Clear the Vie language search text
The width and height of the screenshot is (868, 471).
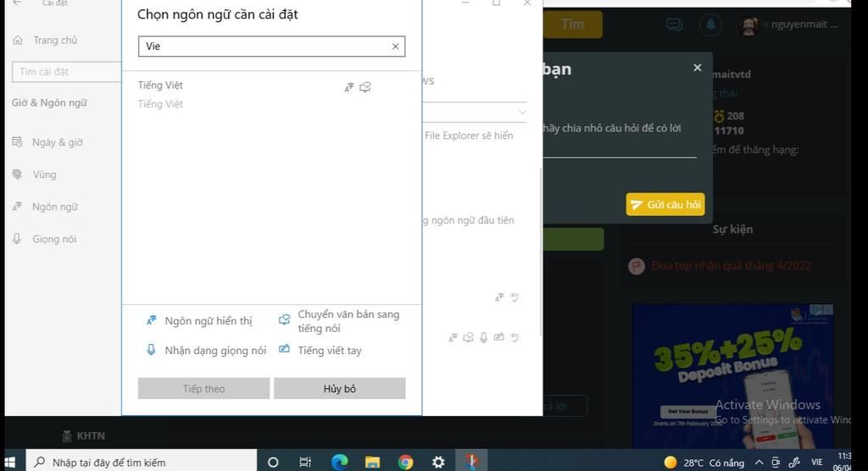tap(395, 47)
